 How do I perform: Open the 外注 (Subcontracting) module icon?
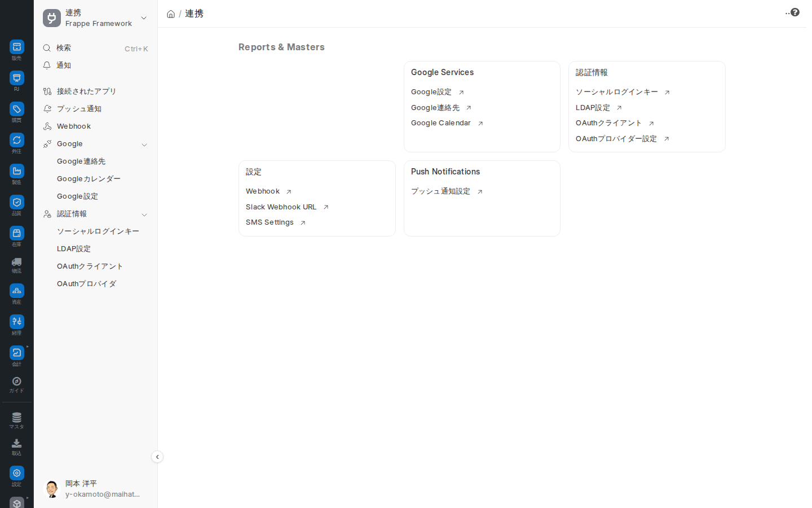tap(16, 140)
